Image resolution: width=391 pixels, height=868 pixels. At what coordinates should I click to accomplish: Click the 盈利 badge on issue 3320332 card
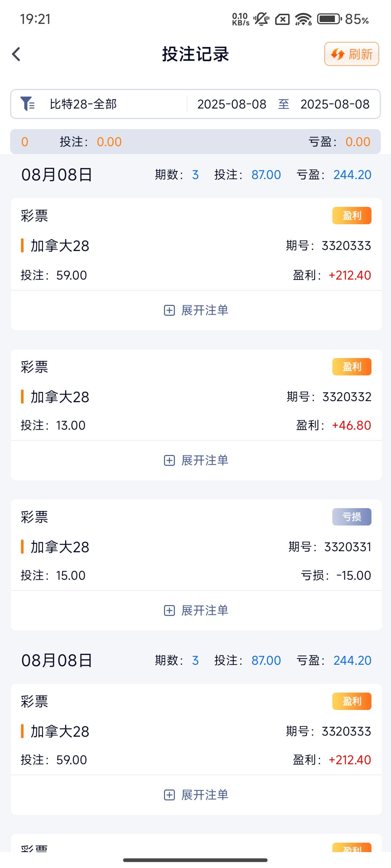(x=352, y=367)
